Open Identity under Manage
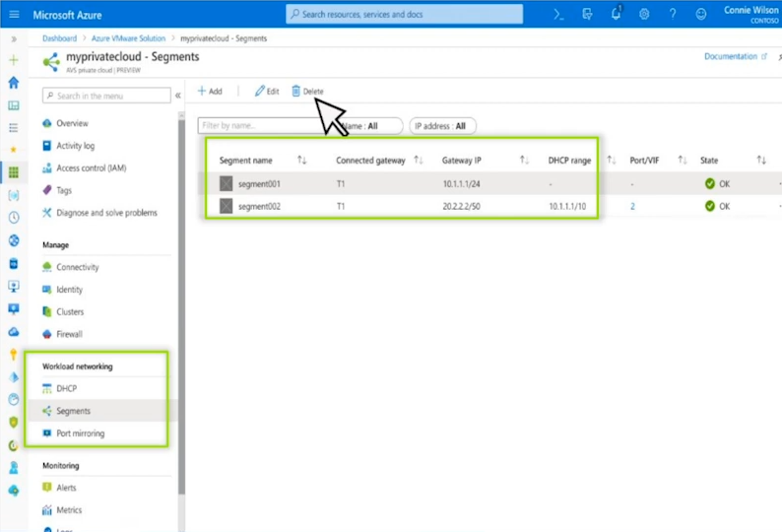 (63, 290)
